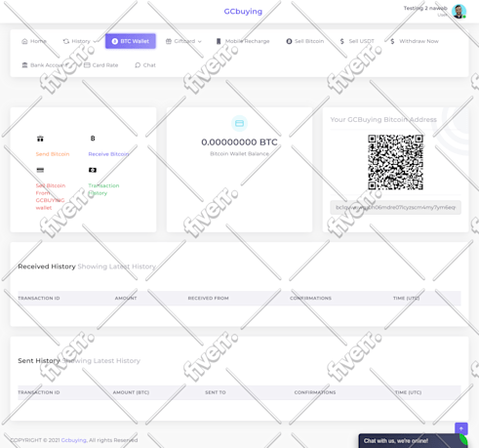Click the chat bubble icon in navigation
Screen dimensions: 479x448
pos(138,65)
